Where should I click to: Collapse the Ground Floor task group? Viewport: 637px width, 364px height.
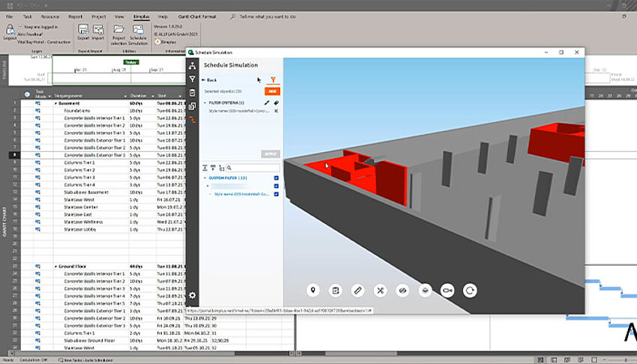(56, 266)
